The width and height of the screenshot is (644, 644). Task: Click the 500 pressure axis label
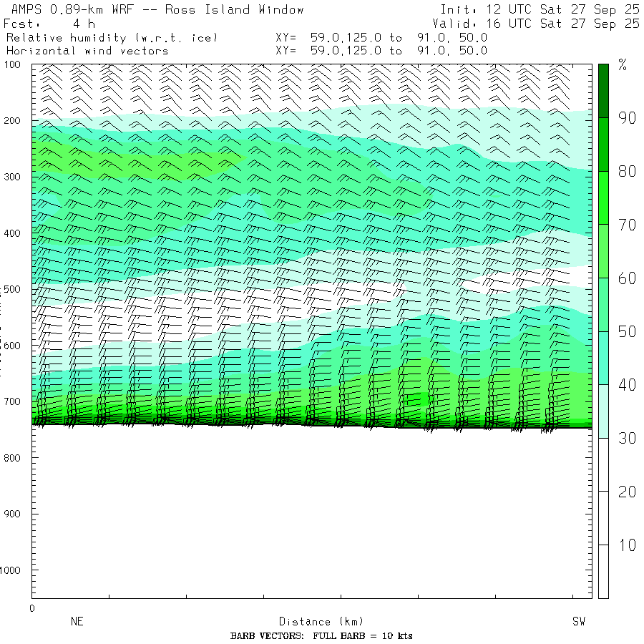click(12, 289)
